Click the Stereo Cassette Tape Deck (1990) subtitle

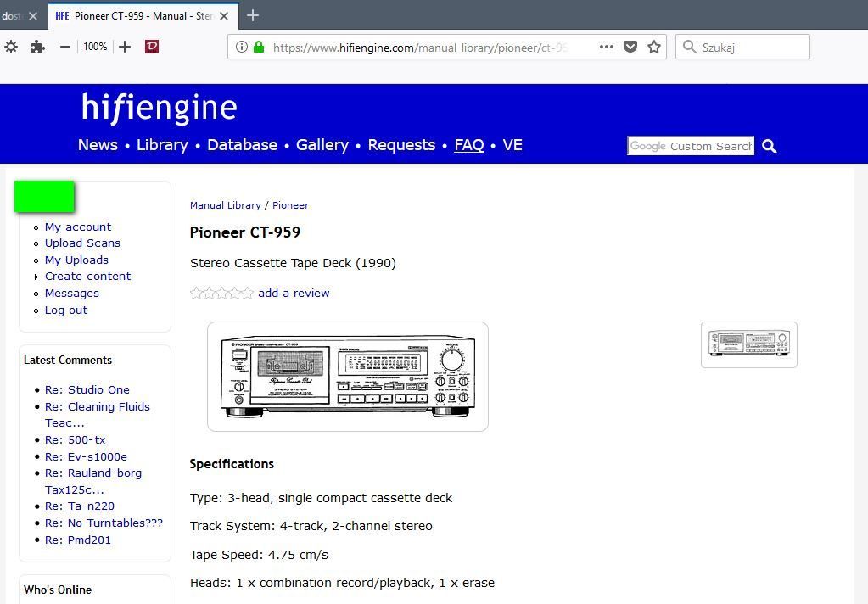point(293,263)
